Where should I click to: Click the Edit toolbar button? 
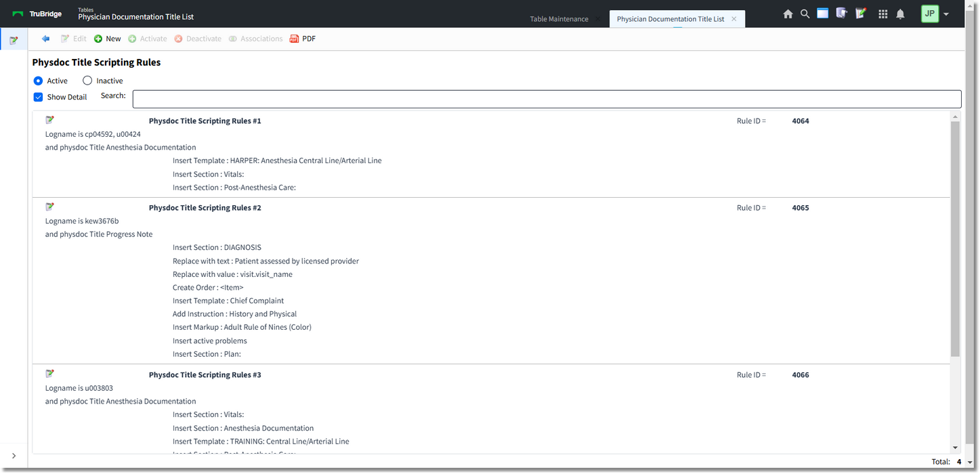coord(74,39)
